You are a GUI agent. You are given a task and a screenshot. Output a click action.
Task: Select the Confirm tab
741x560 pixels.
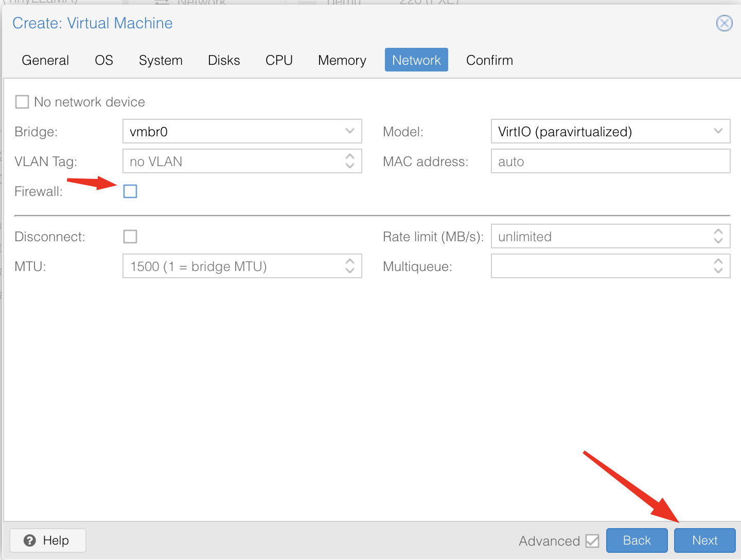(x=489, y=60)
